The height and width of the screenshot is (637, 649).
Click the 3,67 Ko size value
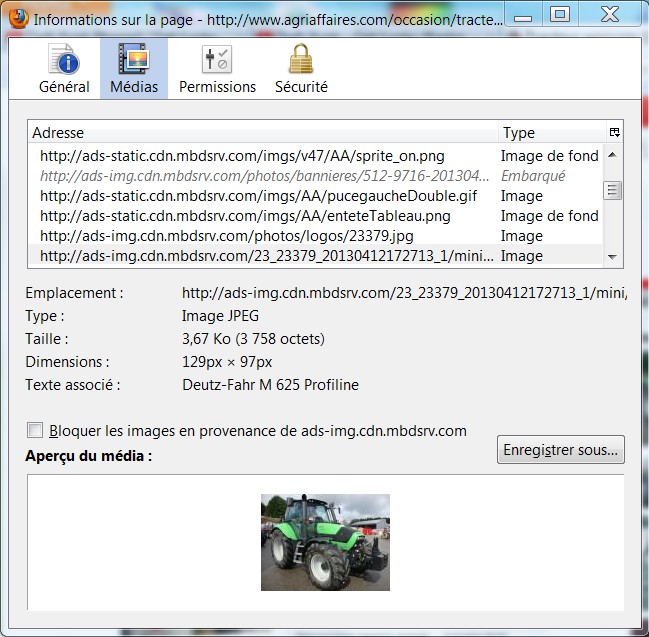[253, 339]
